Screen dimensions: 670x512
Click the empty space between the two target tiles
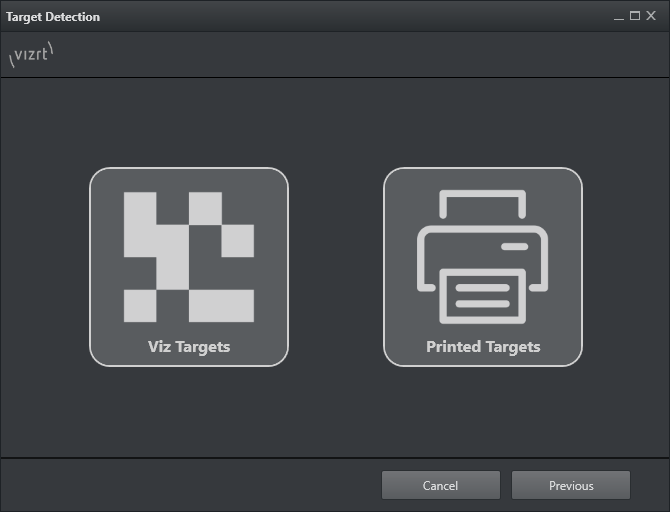tap(336, 266)
